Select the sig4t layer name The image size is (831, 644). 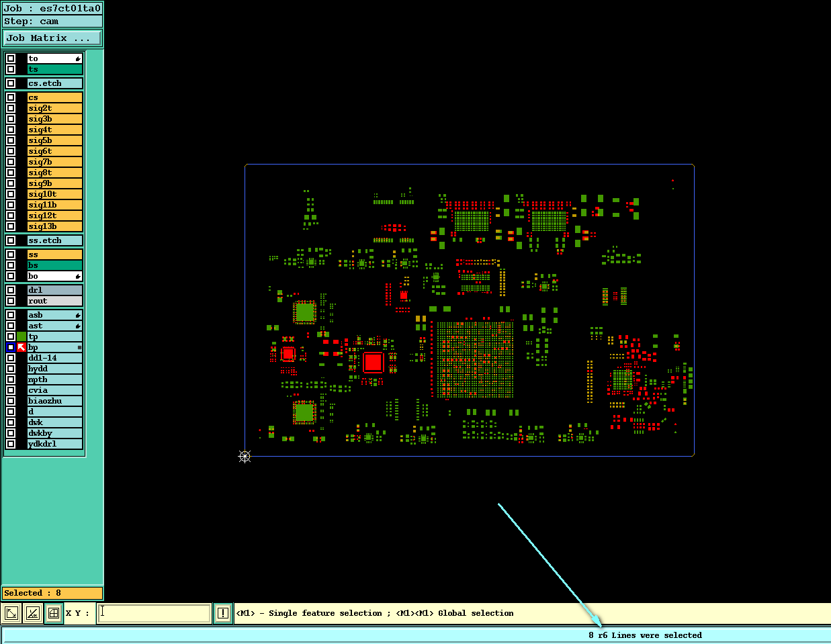click(x=55, y=130)
